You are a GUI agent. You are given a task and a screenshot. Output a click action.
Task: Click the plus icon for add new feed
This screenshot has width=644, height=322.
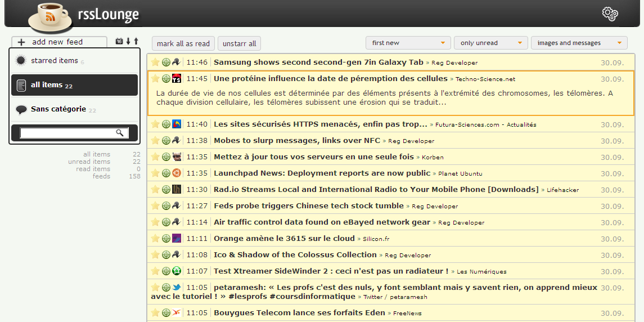(22, 42)
